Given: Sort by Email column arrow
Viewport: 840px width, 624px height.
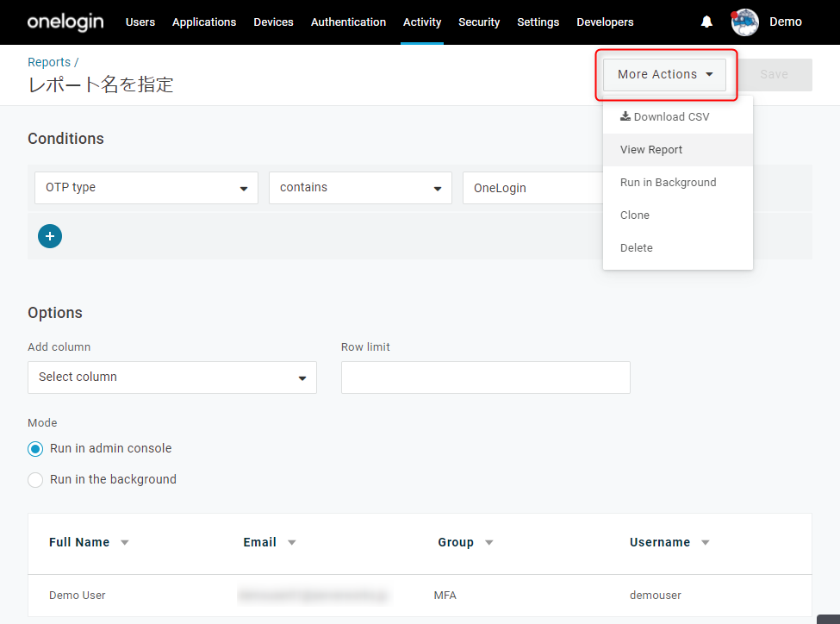Looking at the screenshot, I should [292, 542].
